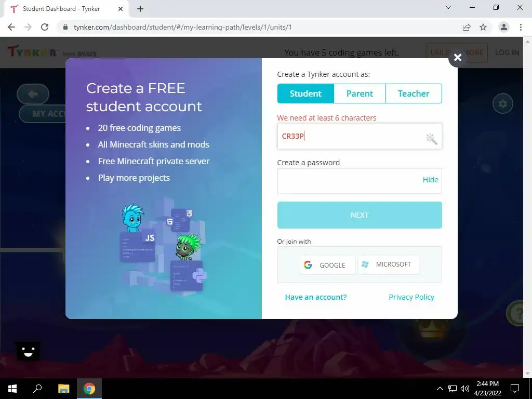Click the username field containing CR33P
Image resolution: width=532 pixels, height=399 pixels.
pos(360,136)
